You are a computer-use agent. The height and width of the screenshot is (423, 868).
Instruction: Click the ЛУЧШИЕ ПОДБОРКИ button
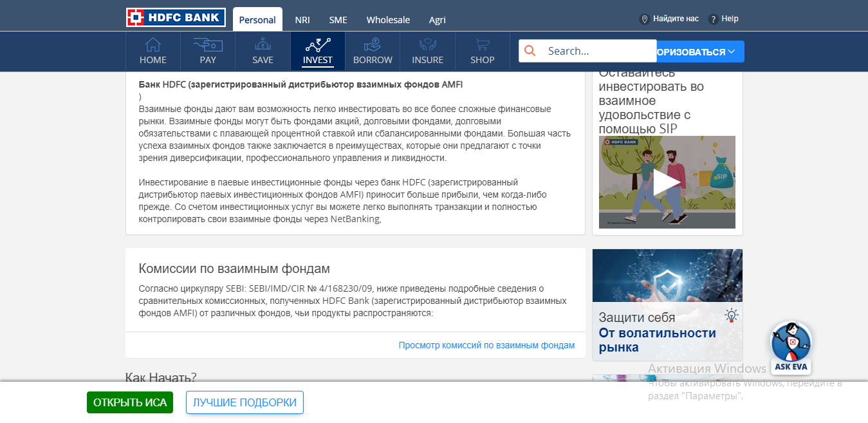tap(245, 402)
